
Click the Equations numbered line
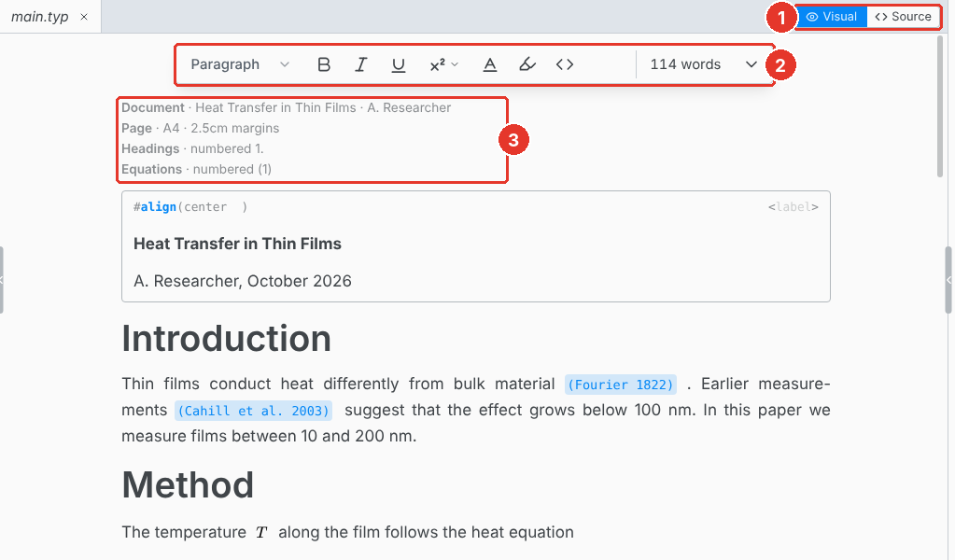point(197,170)
